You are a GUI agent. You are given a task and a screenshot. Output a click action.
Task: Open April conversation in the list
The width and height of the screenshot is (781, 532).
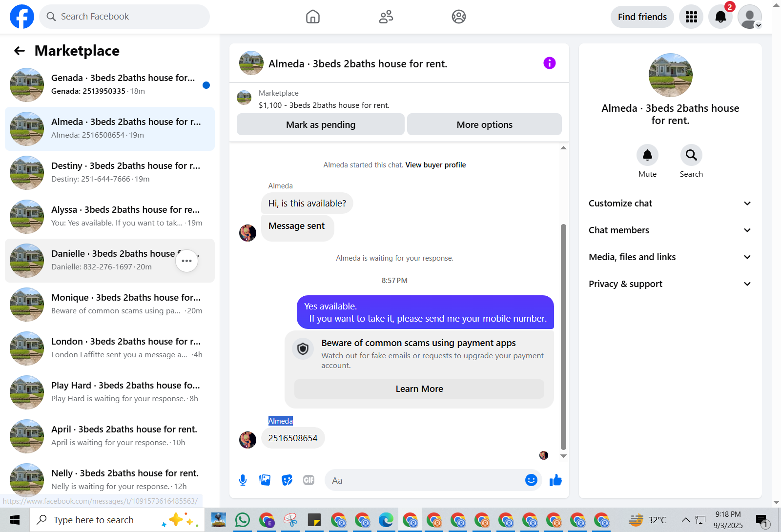(110, 436)
